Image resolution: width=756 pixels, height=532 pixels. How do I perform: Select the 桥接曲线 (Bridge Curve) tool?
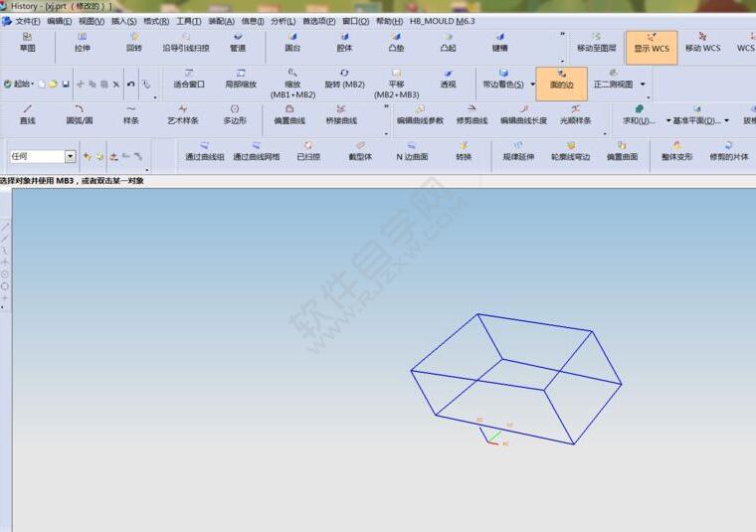(341, 115)
